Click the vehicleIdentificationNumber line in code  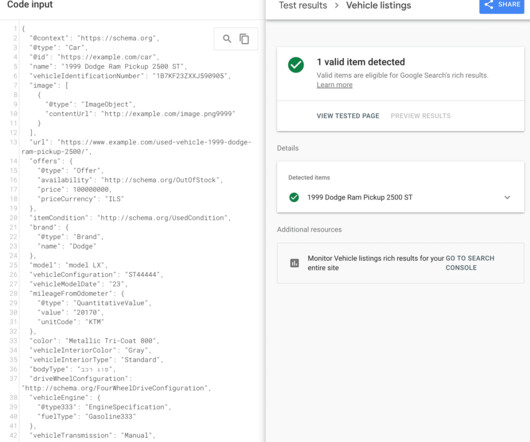click(x=130, y=76)
